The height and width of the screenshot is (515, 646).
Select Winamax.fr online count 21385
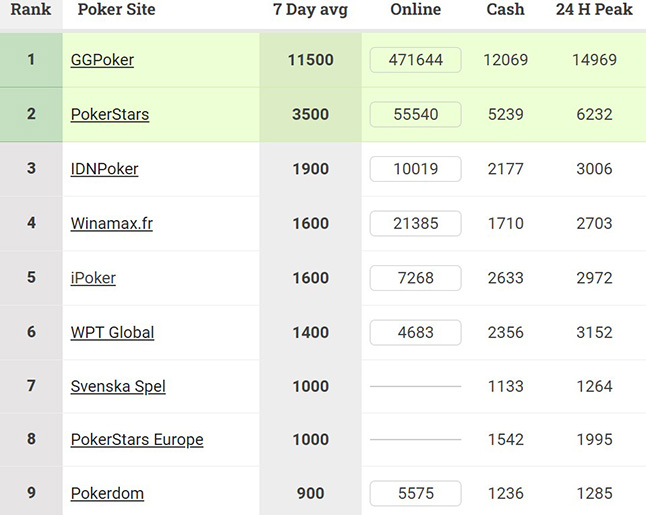pyautogui.click(x=415, y=223)
